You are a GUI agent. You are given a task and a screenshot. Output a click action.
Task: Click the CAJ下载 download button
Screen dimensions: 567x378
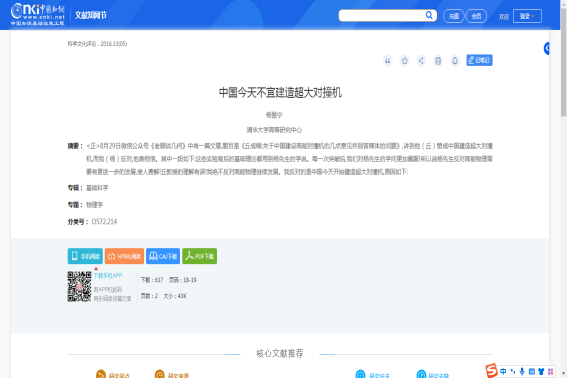coord(163,256)
